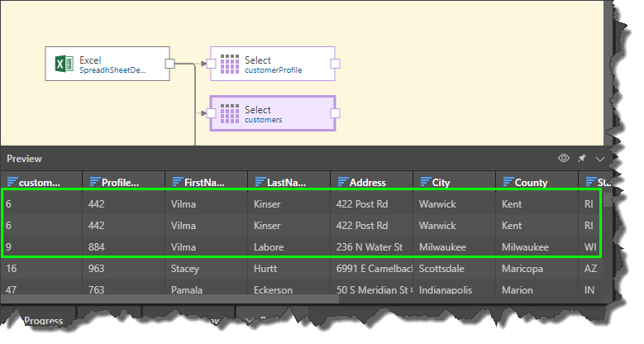Screen dimensions: 644x344
Task: Click the sort icon on the City column
Action: [425, 182]
